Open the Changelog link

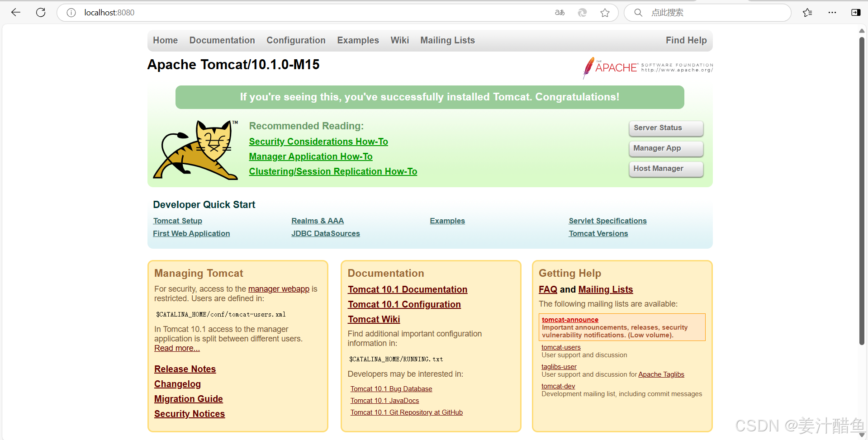tap(177, 384)
